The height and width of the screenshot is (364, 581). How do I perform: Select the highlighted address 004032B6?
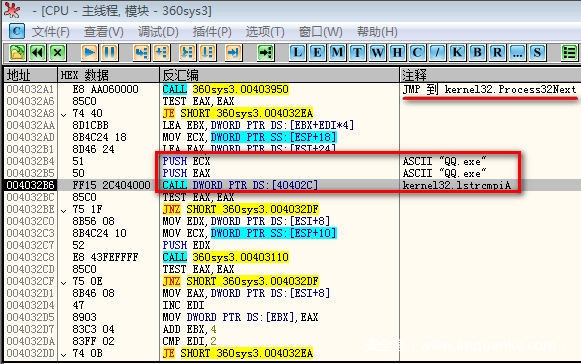point(30,185)
